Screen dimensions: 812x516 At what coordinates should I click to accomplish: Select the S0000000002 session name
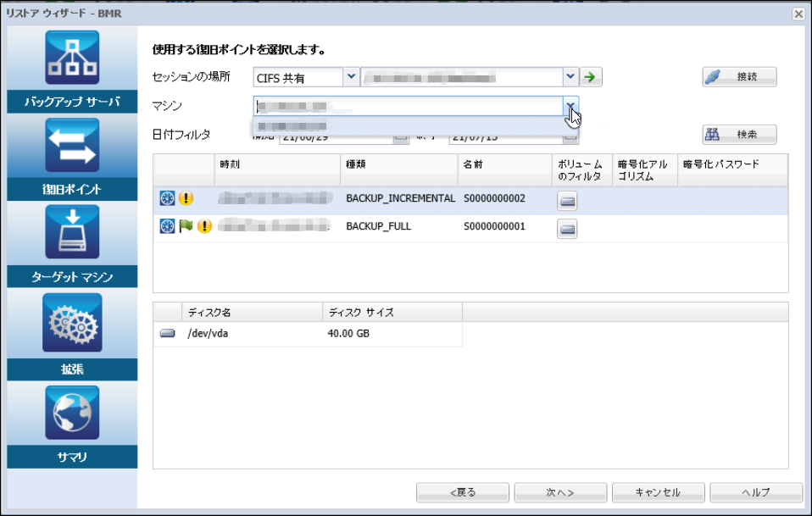pyautogui.click(x=494, y=198)
